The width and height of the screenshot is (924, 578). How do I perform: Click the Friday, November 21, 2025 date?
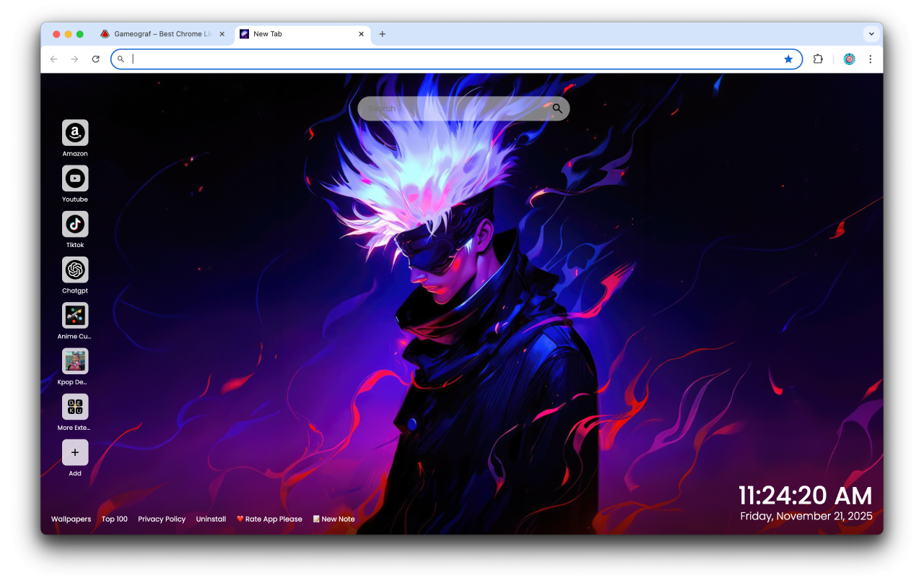pyautogui.click(x=806, y=517)
